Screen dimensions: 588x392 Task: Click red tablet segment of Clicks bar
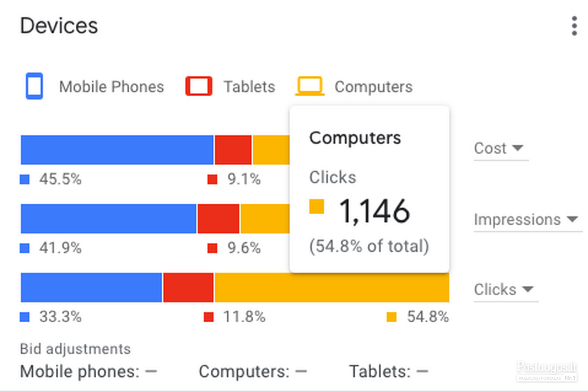tap(188, 287)
